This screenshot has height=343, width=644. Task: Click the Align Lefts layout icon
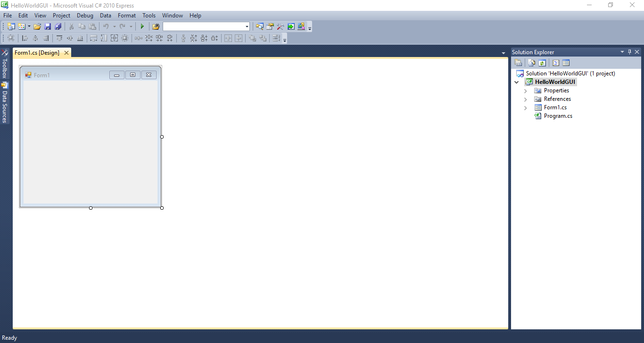[x=25, y=38]
